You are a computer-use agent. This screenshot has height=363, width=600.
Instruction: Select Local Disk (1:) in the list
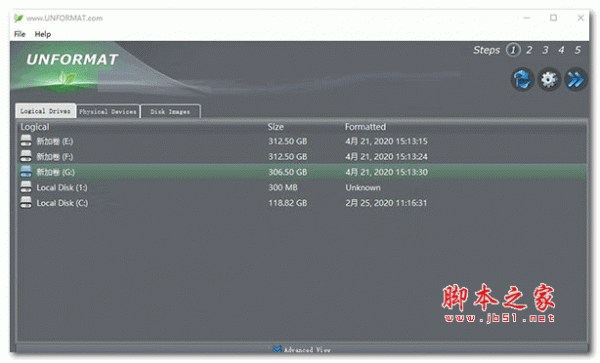[62, 187]
